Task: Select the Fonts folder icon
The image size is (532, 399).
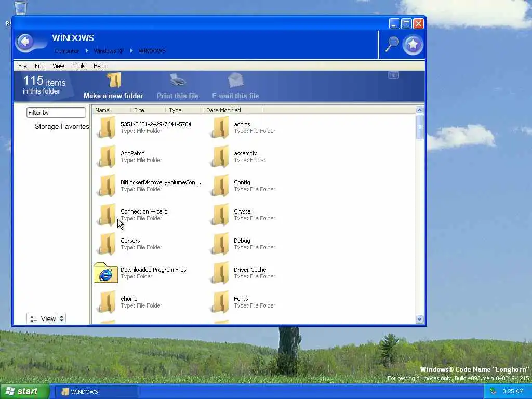Action: pyautogui.click(x=220, y=302)
